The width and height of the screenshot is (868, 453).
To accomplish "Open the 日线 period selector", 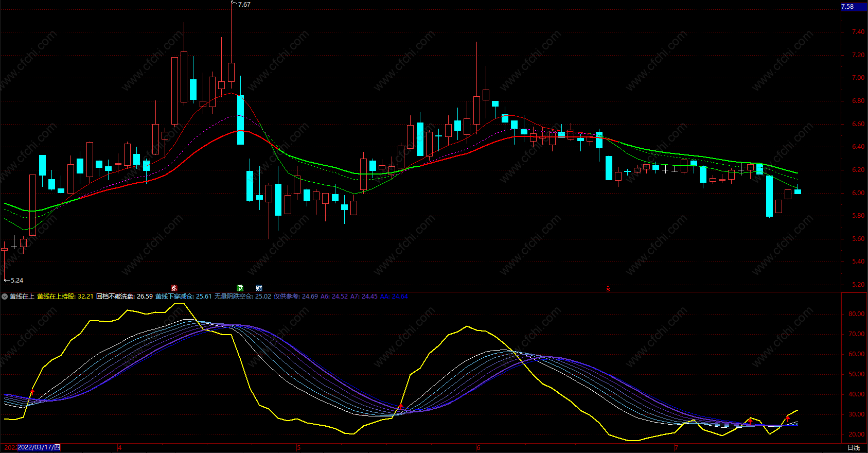I will (x=854, y=448).
